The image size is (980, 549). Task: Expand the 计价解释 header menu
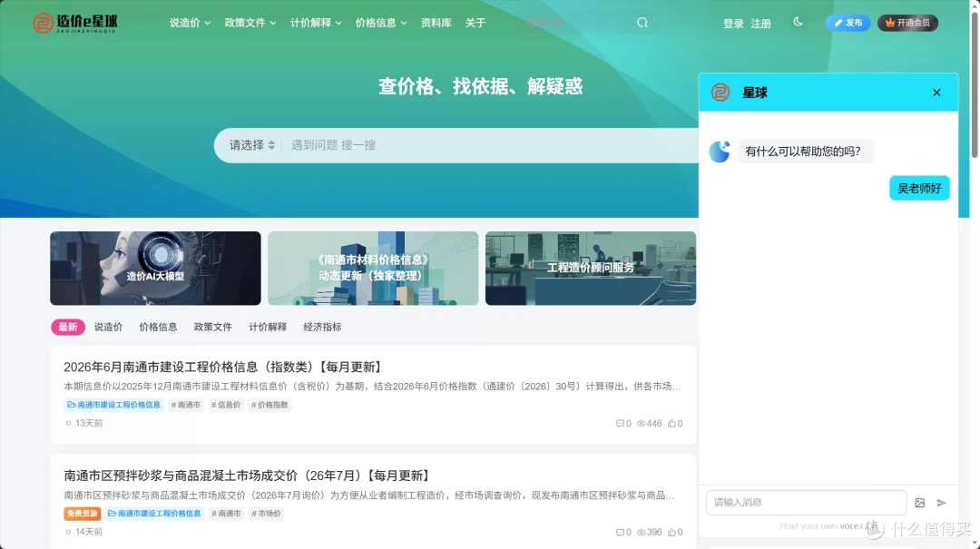coord(316,23)
